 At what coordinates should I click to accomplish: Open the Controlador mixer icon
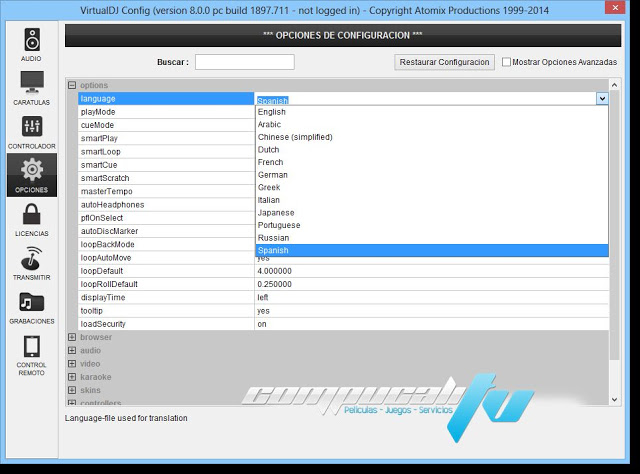(x=32, y=126)
